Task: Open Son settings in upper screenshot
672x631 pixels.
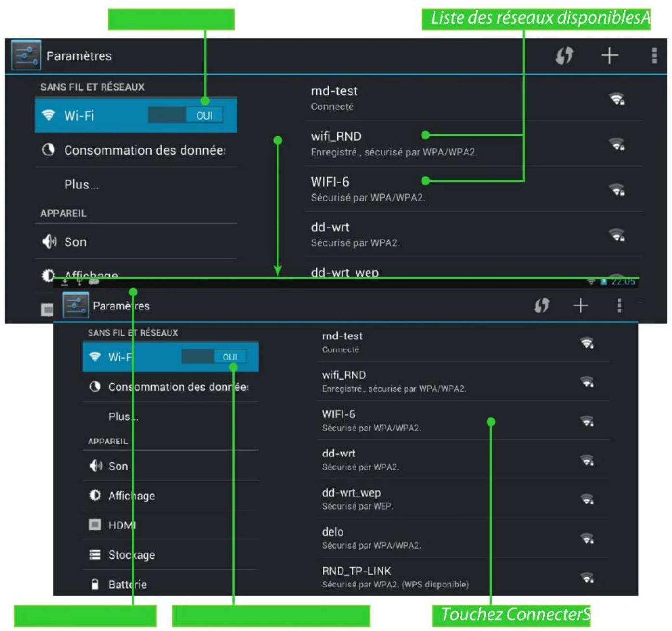Action: click(x=136, y=242)
